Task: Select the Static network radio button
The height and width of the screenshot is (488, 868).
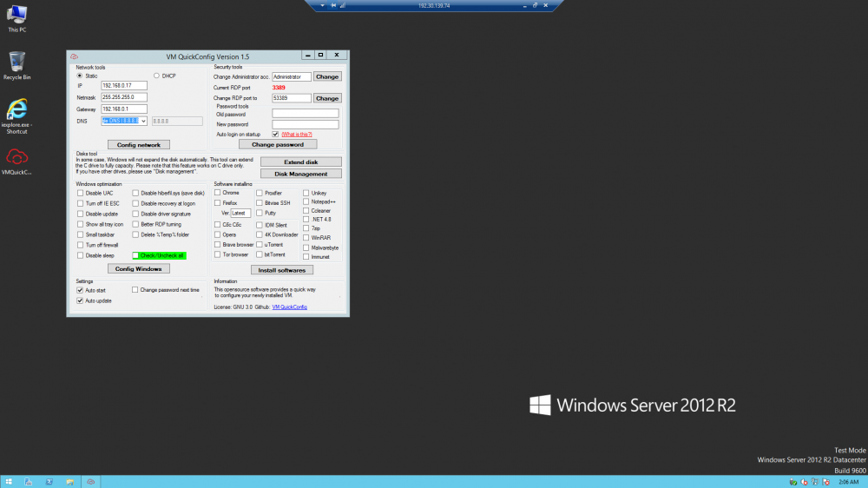Action: [80, 76]
